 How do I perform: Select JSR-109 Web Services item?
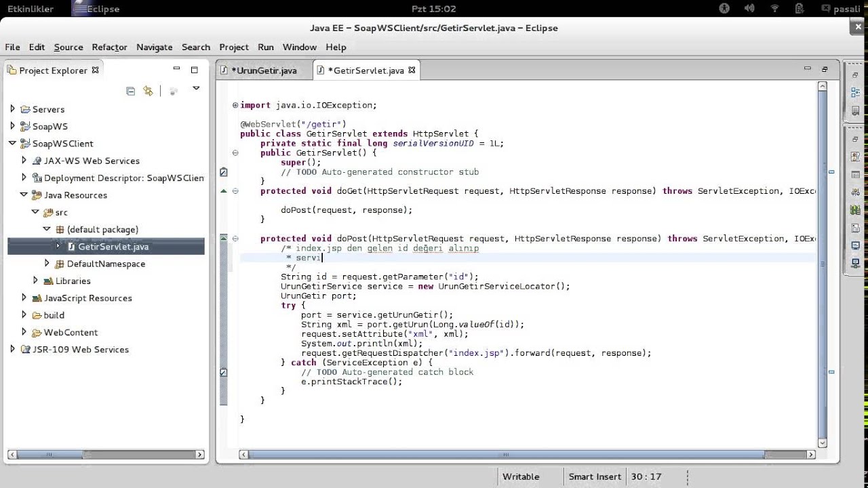point(80,350)
